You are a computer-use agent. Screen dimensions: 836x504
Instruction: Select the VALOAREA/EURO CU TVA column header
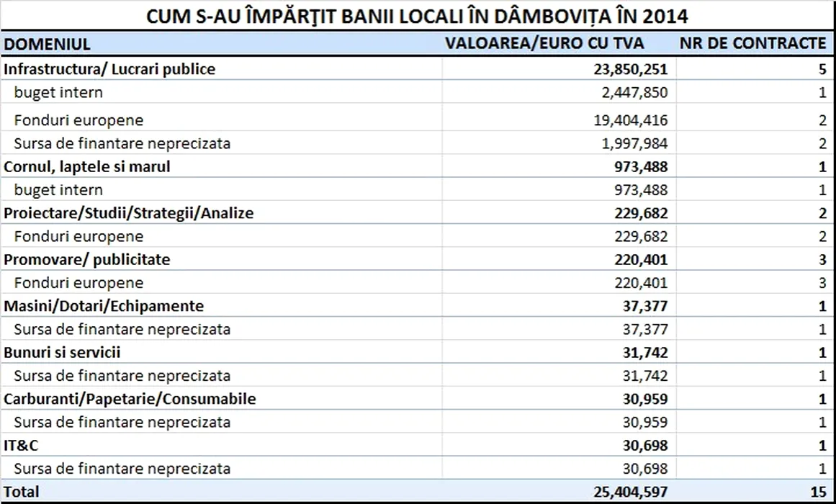coord(544,43)
